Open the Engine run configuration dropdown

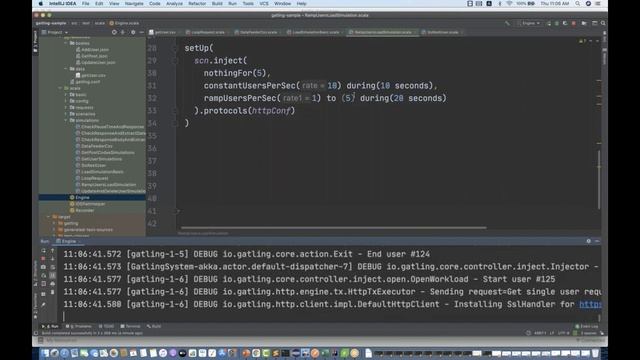[x=529, y=23]
